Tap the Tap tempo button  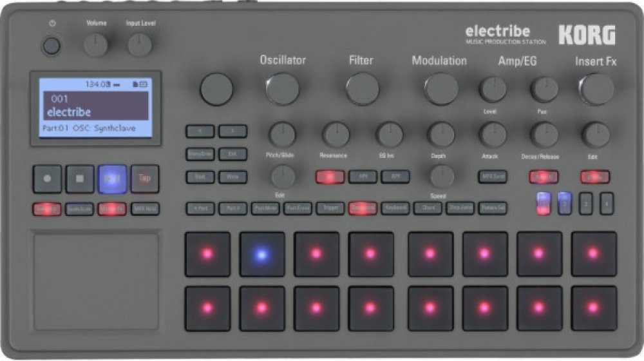pyautogui.click(x=145, y=179)
